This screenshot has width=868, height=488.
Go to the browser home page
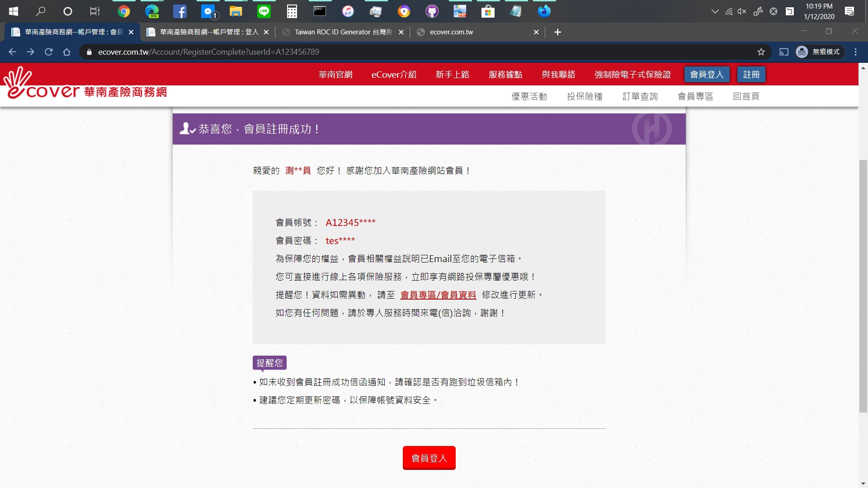point(66,52)
